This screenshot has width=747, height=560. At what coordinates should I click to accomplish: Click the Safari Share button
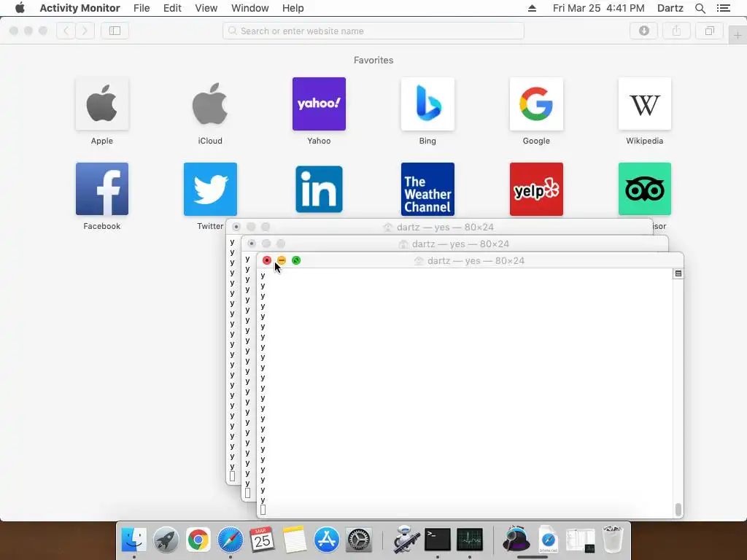pos(676,31)
